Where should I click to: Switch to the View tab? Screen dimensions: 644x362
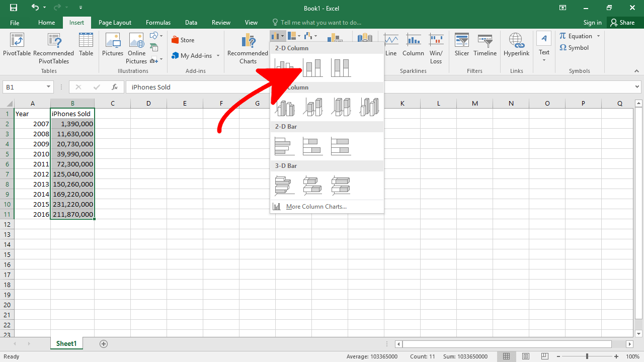point(251,23)
